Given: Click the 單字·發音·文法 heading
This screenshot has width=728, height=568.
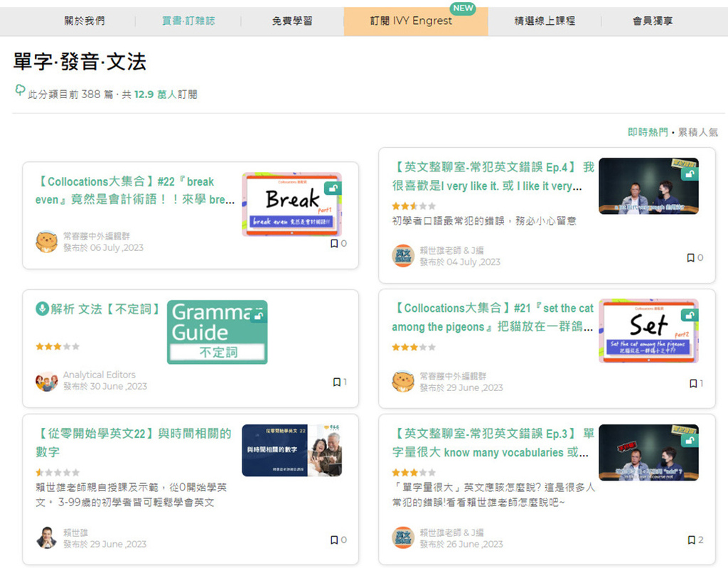Looking at the screenshot, I should click(x=80, y=62).
